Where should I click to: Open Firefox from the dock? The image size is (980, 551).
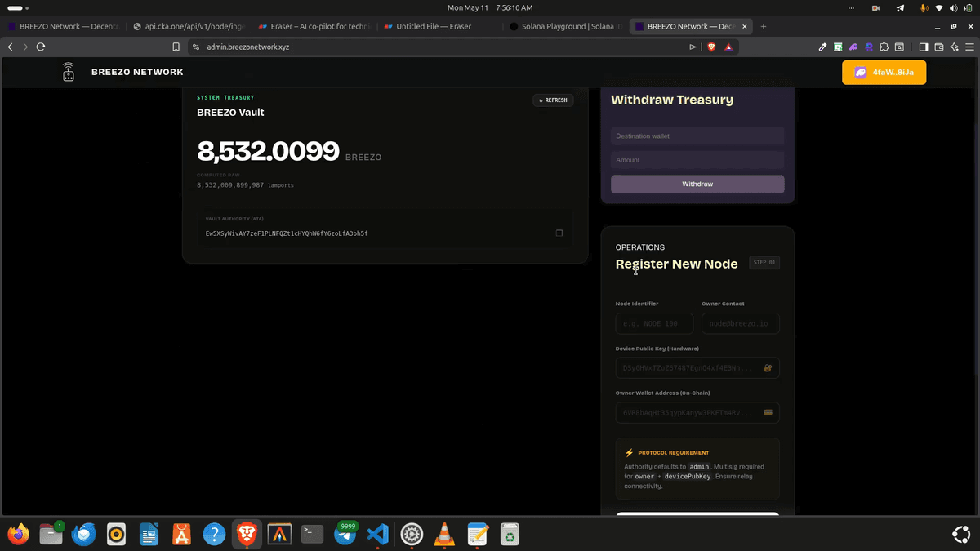(18, 535)
